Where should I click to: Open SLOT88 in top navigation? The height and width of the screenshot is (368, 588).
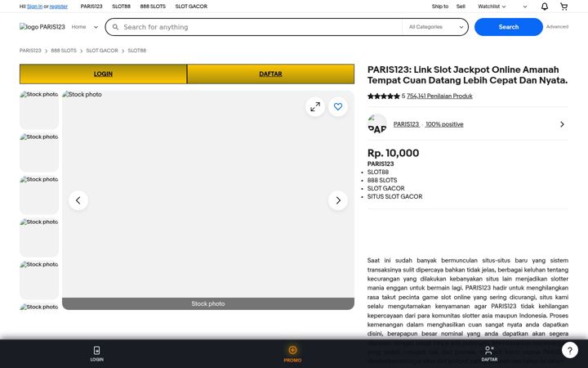(x=121, y=7)
